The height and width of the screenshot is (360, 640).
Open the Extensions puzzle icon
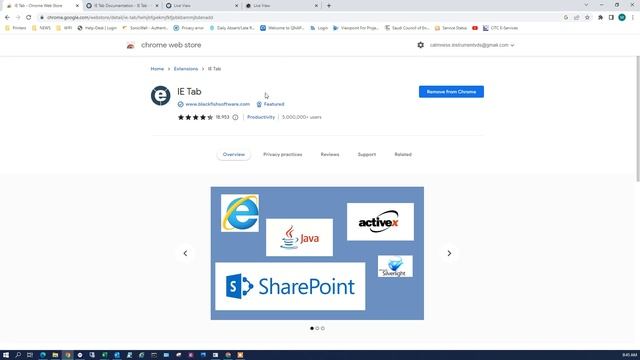click(x=600, y=18)
